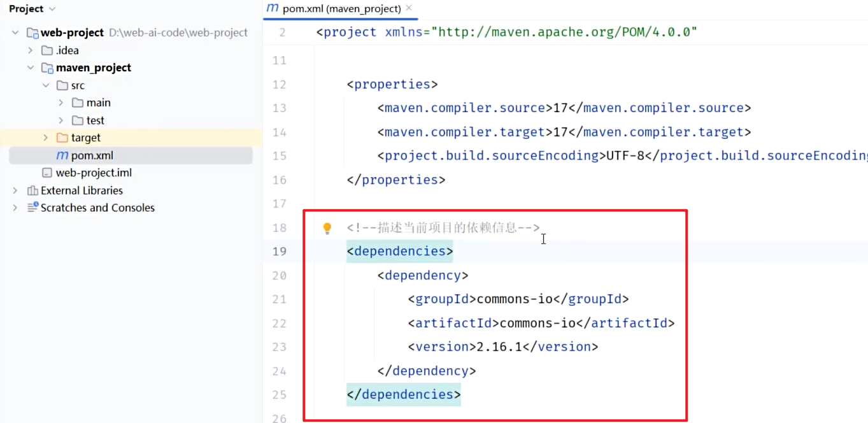Image resolution: width=868 pixels, height=423 pixels.
Task: Select Scratches and Consoles tree item
Action: (97, 208)
